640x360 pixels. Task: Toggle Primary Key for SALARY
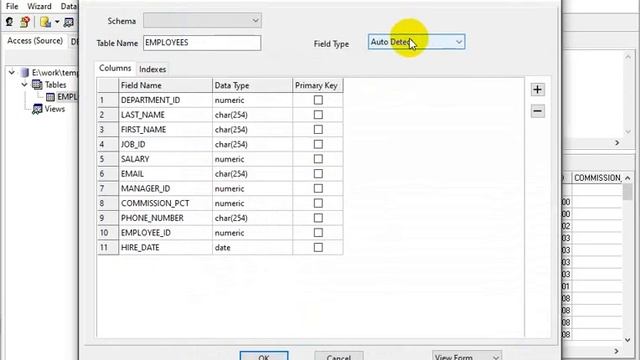coord(318,159)
